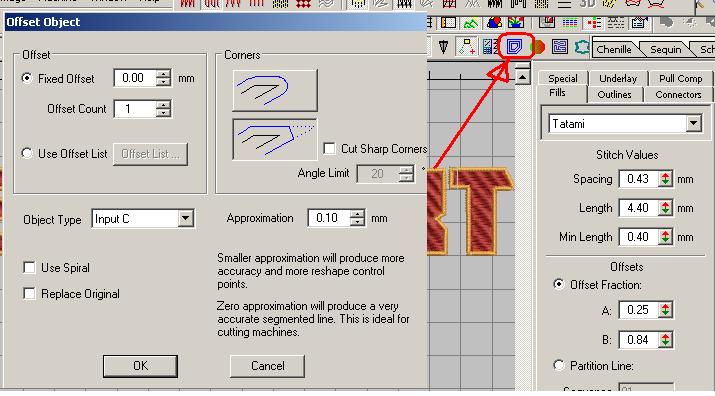Select the reshape nodes tool icon
The image size is (715, 396).
coord(467,47)
